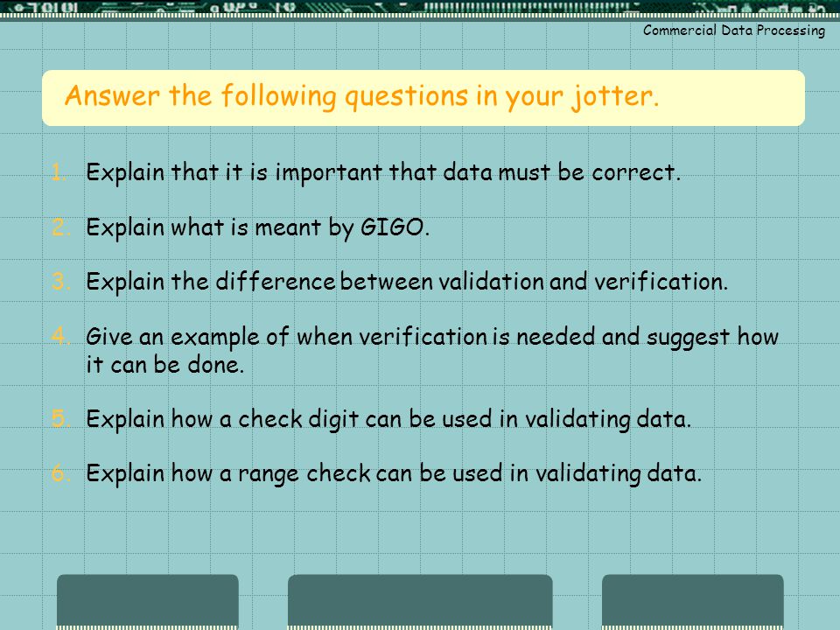Click the orange list number '1.'
Screen dimensions: 840x630
59,172
